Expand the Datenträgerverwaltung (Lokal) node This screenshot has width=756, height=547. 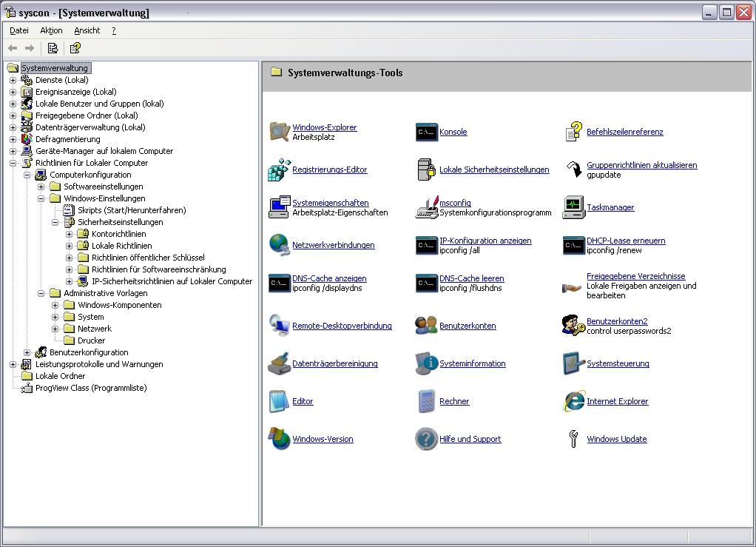pos(13,127)
